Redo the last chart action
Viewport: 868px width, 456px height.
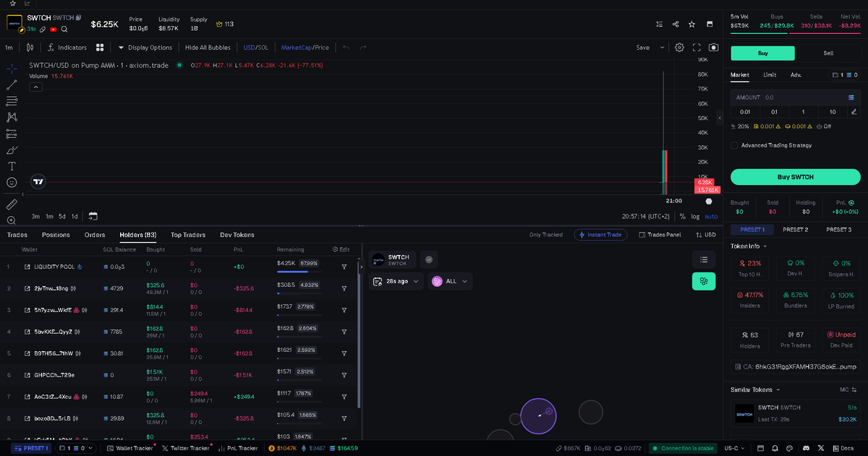(363, 48)
